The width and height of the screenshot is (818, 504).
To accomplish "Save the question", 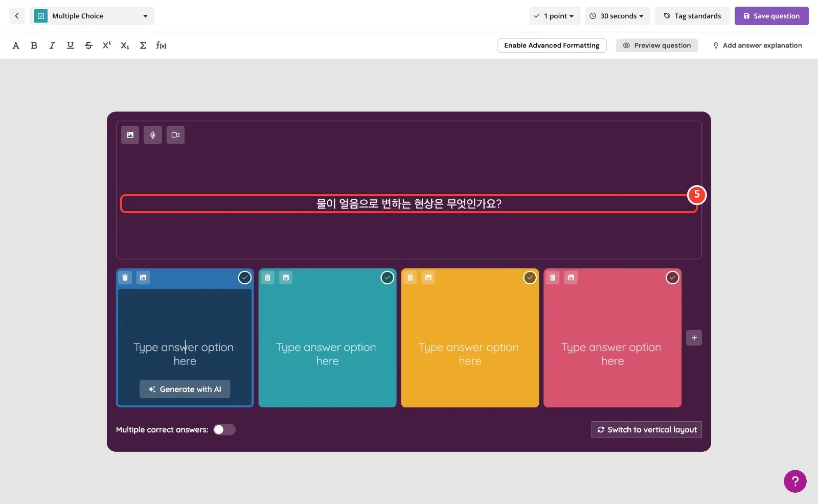I will coord(771,16).
